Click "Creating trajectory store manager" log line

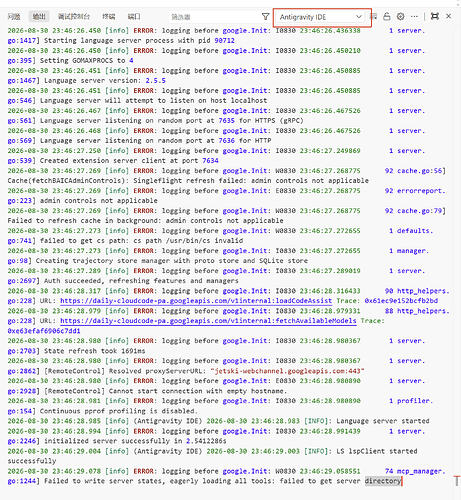(157, 260)
